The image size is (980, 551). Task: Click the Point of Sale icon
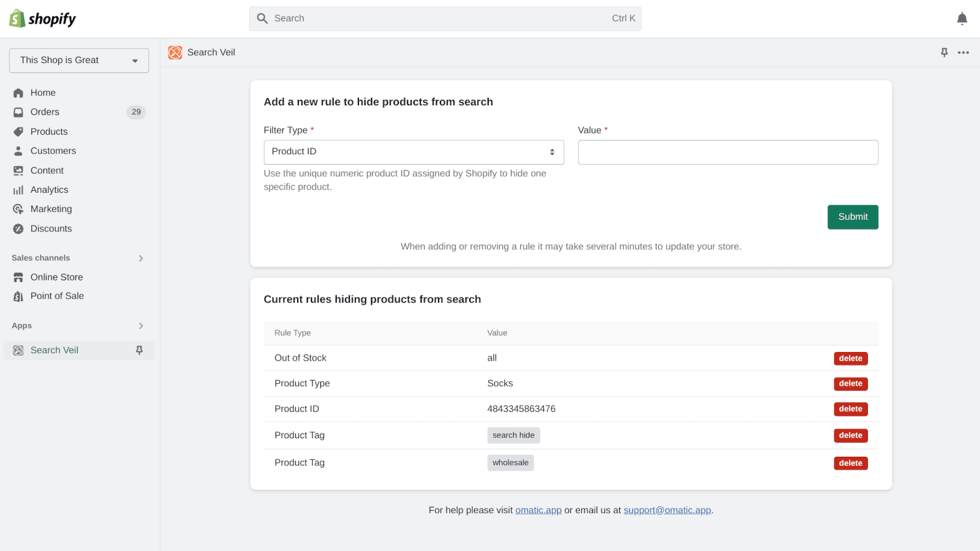[18, 296]
